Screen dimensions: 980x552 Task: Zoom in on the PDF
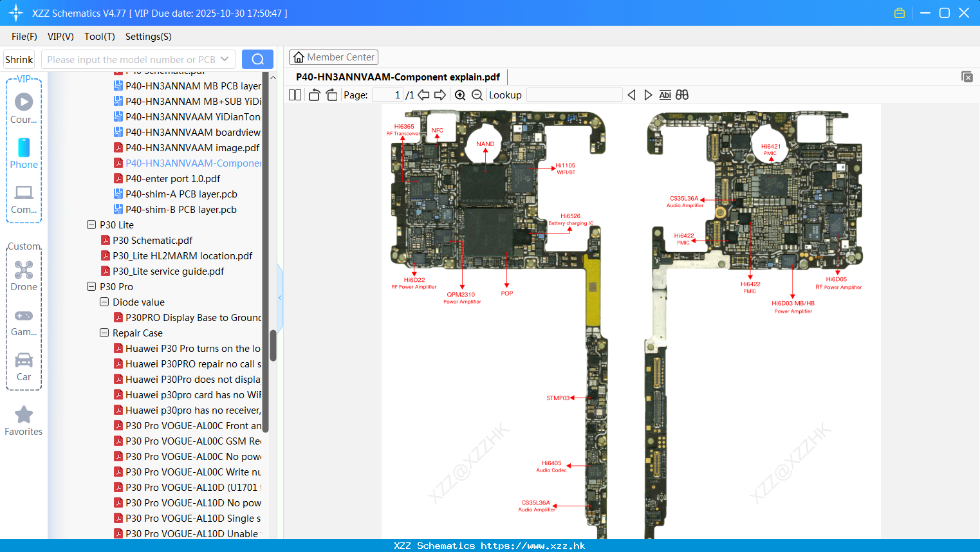point(460,95)
